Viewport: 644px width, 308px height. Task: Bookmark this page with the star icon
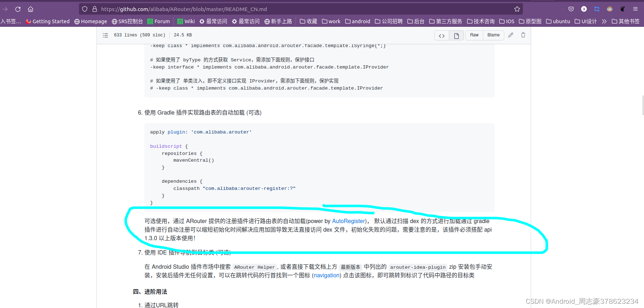click(x=517, y=9)
